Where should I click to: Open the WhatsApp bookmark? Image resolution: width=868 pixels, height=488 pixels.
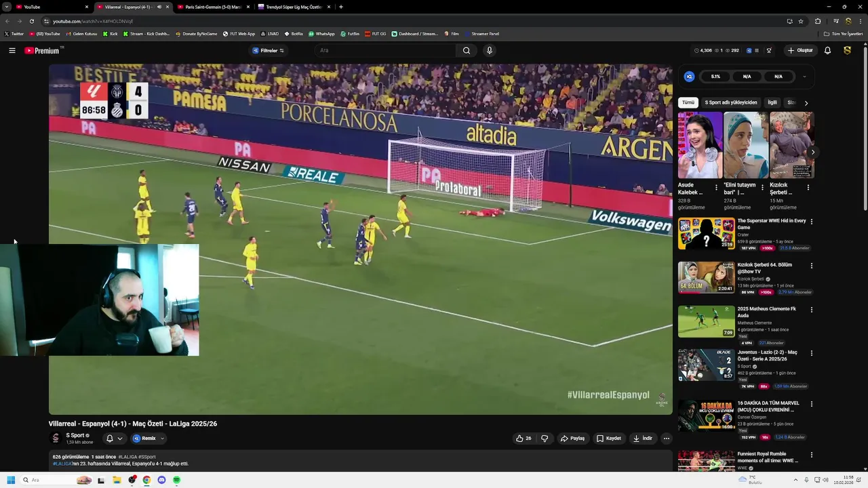pos(321,34)
